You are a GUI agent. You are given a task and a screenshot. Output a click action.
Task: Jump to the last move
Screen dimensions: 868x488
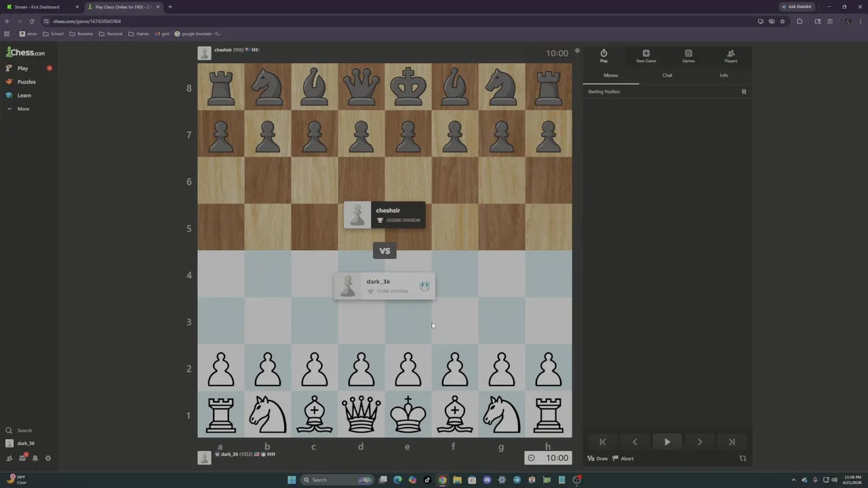point(732,442)
